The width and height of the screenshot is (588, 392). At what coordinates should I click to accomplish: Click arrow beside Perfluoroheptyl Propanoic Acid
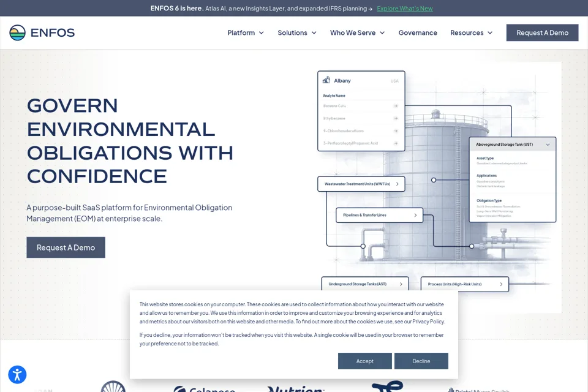[x=396, y=143]
